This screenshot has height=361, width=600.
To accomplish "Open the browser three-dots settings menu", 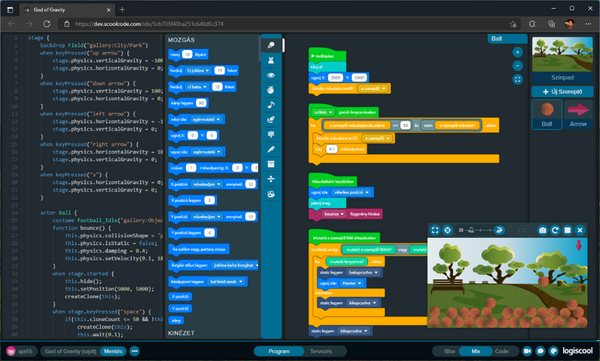I will (x=588, y=24).
